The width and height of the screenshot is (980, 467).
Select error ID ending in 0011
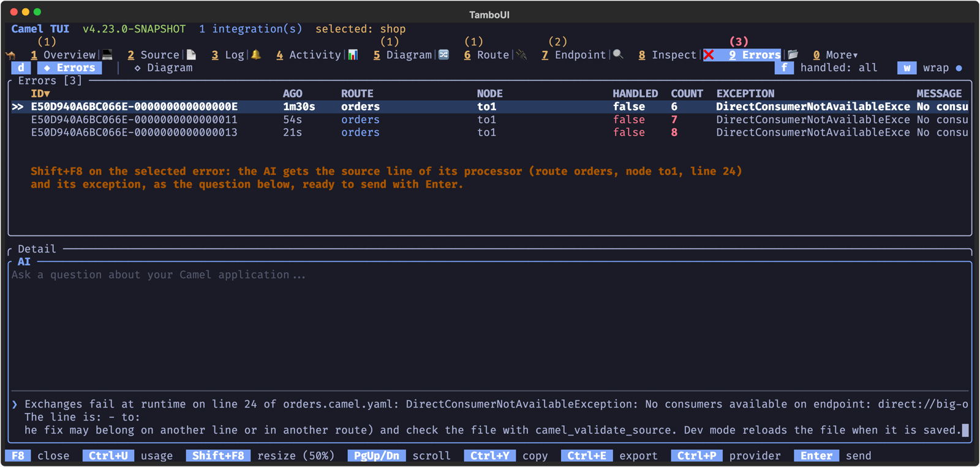[134, 120]
